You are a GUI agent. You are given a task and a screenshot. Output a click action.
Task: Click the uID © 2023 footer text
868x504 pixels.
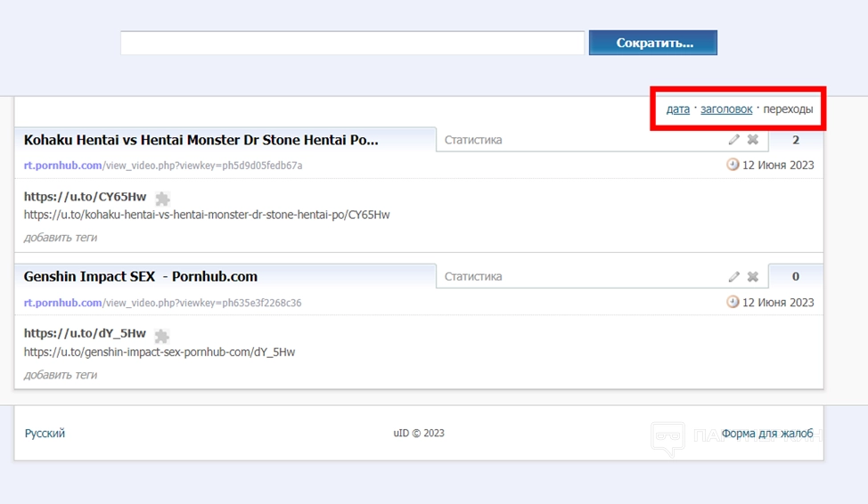419,433
